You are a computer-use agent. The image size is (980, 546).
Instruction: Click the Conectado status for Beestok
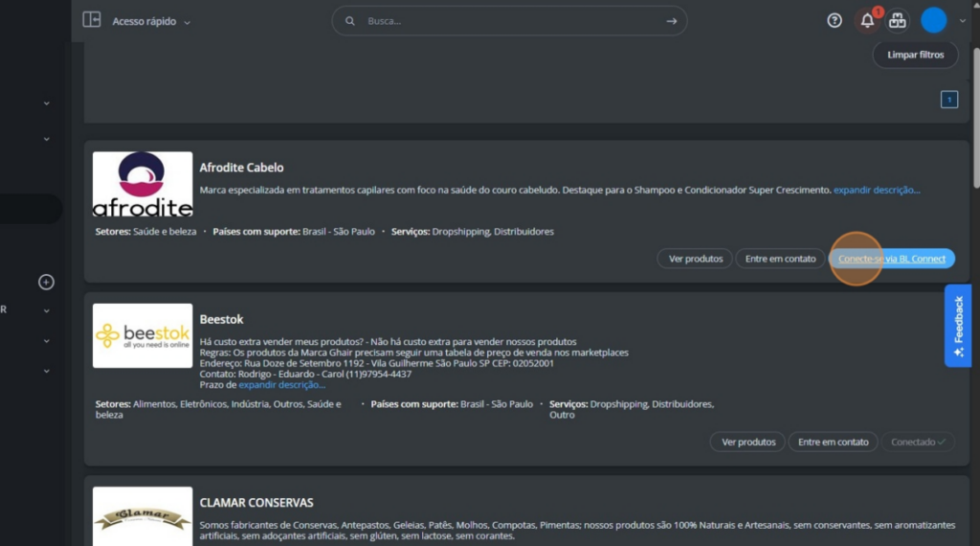918,442
